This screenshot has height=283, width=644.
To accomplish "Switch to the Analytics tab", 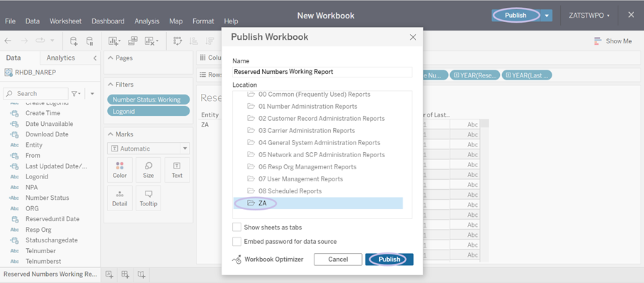I will [x=61, y=58].
